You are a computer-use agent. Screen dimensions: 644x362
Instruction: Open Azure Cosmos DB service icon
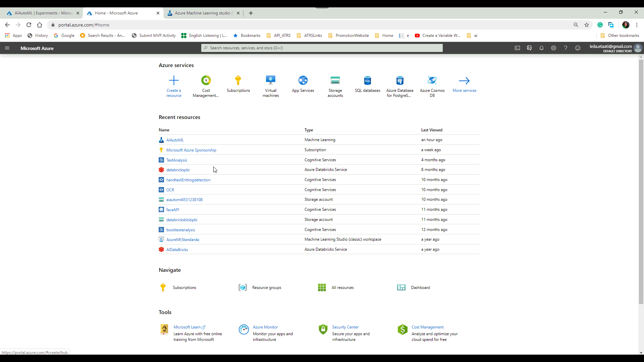[432, 80]
